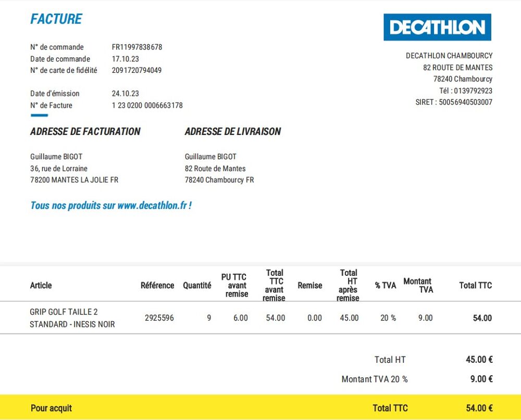Select invoice number 1 23 0200 0006663178
This screenshot has width=521, height=420.
147,106
